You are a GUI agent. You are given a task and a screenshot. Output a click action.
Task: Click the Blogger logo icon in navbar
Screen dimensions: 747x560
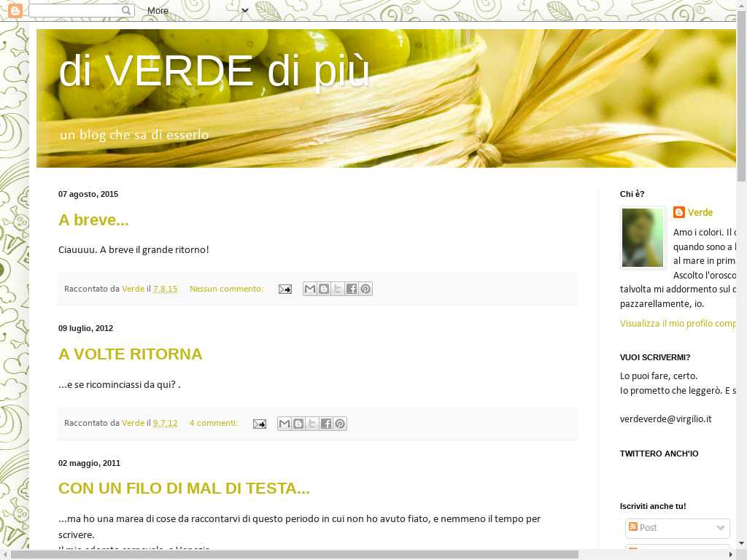pyautogui.click(x=15, y=10)
